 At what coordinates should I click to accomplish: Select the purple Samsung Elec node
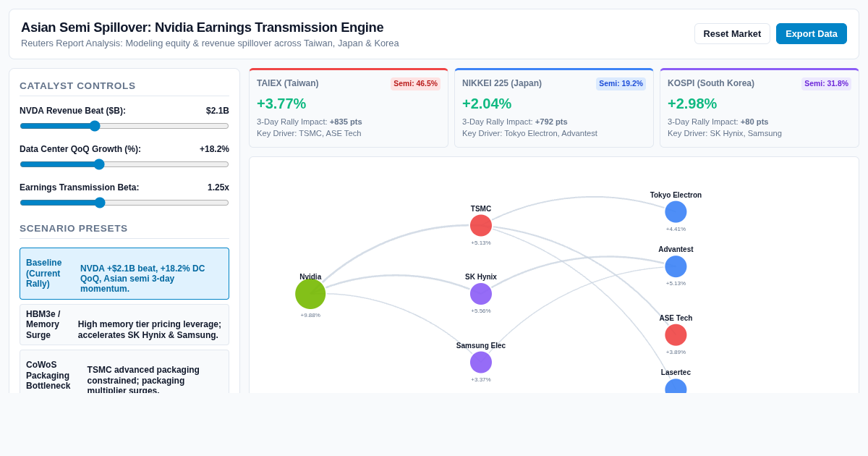point(481,363)
